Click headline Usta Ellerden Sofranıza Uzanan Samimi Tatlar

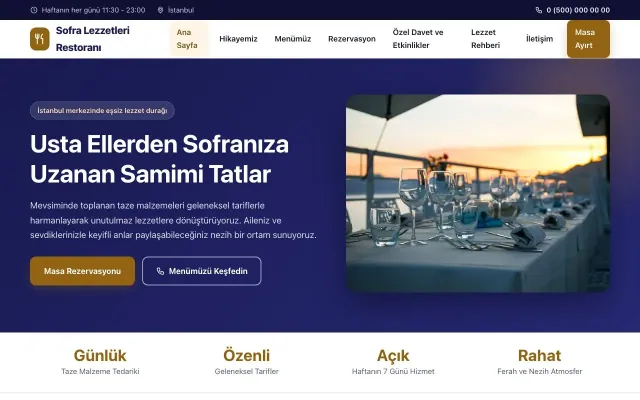coord(160,159)
